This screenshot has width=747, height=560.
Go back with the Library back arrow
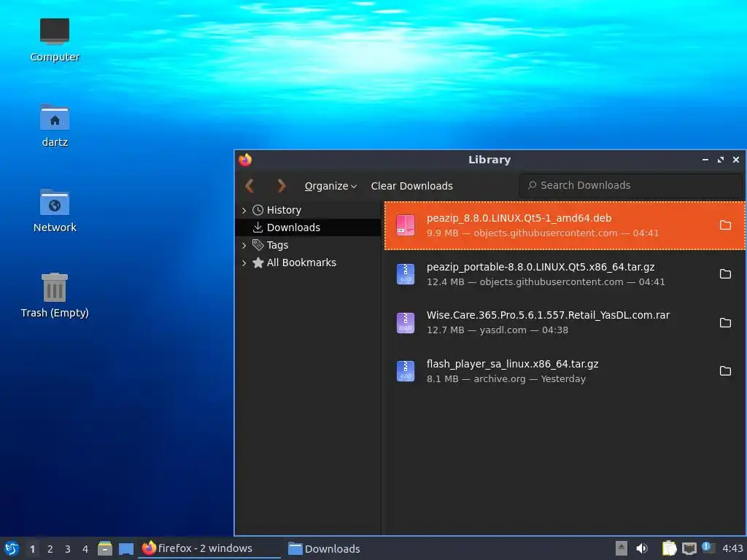click(x=249, y=186)
